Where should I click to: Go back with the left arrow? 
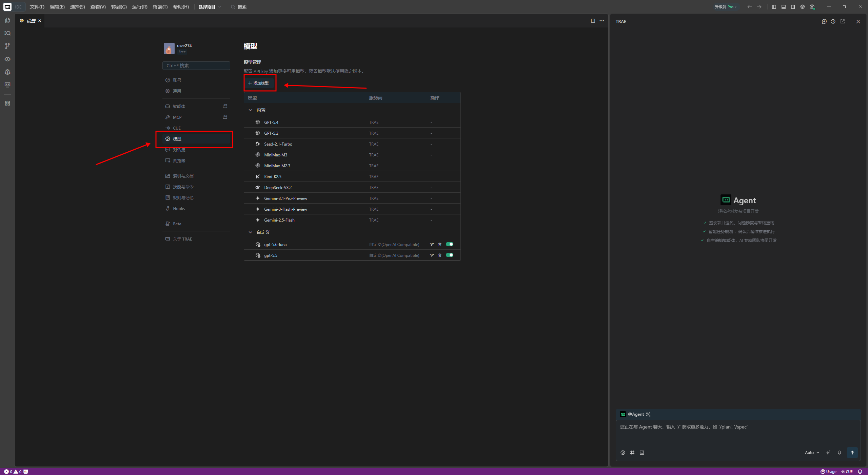click(x=750, y=7)
